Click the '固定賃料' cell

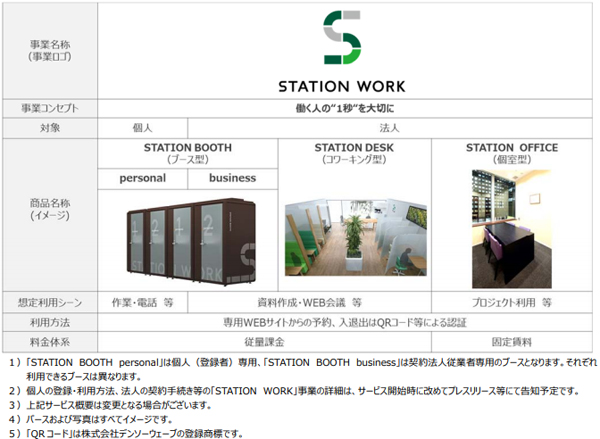[x=512, y=342]
